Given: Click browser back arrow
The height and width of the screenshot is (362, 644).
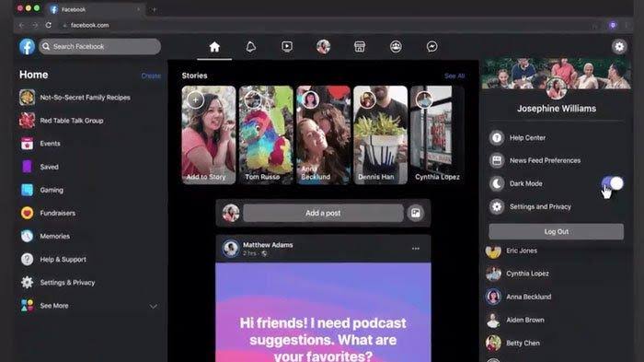Looking at the screenshot, I should tap(21, 25).
